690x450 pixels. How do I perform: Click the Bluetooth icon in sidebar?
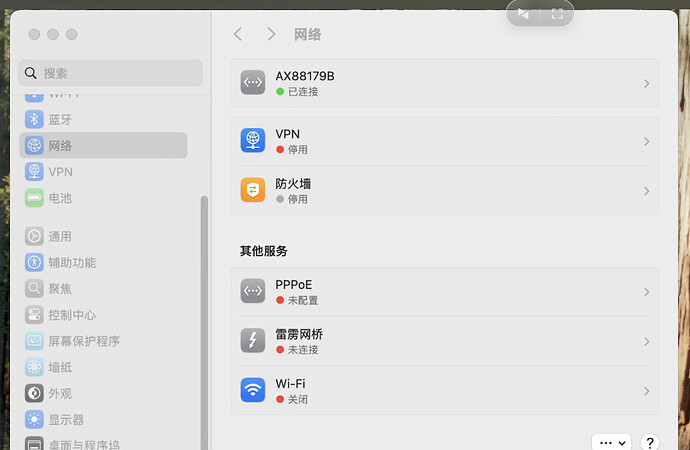34,119
